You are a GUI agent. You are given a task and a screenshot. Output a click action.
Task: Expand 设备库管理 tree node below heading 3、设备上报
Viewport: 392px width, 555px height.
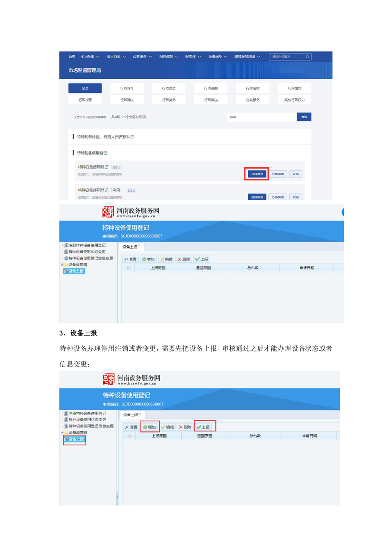(62, 432)
